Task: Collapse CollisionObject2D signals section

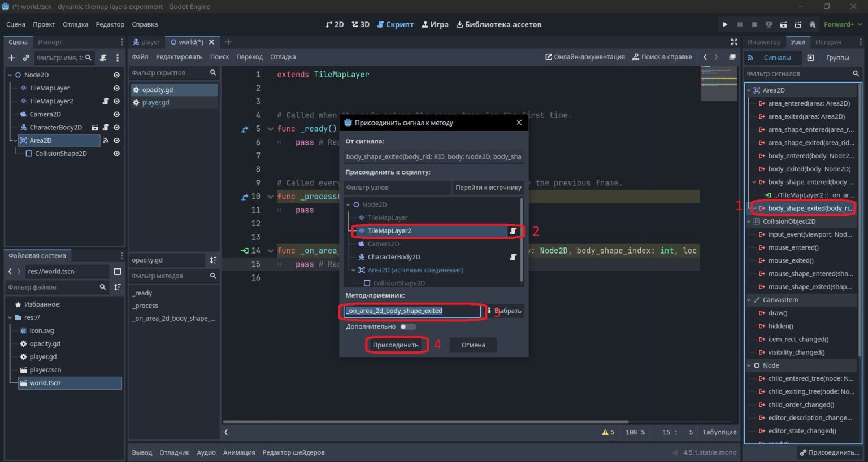Action: pyautogui.click(x=749, y=221)
